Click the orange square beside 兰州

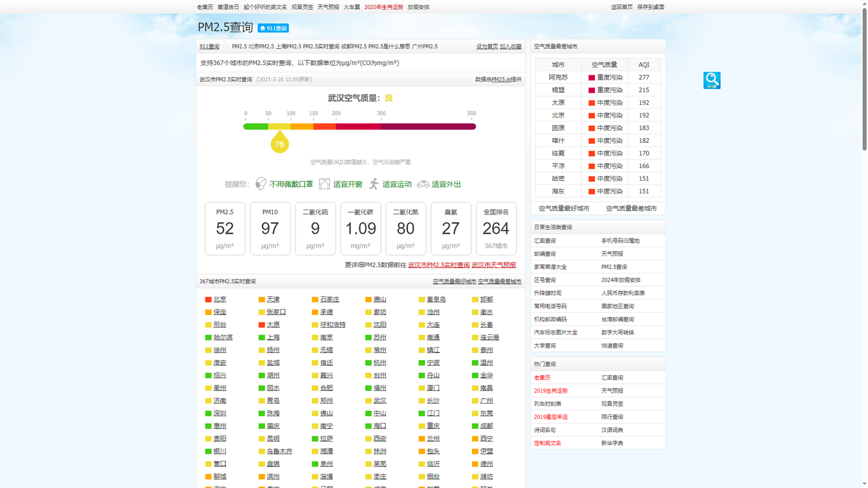tap(422, 439)
